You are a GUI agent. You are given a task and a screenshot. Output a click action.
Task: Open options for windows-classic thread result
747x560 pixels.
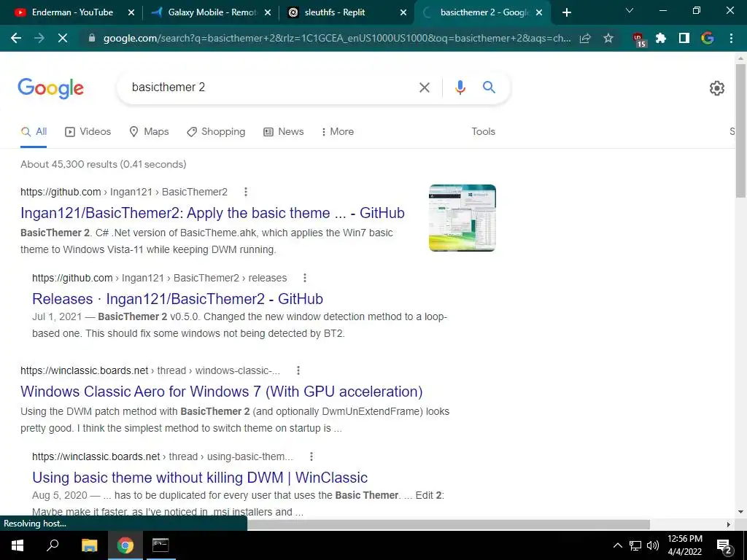tap(298, 370)
